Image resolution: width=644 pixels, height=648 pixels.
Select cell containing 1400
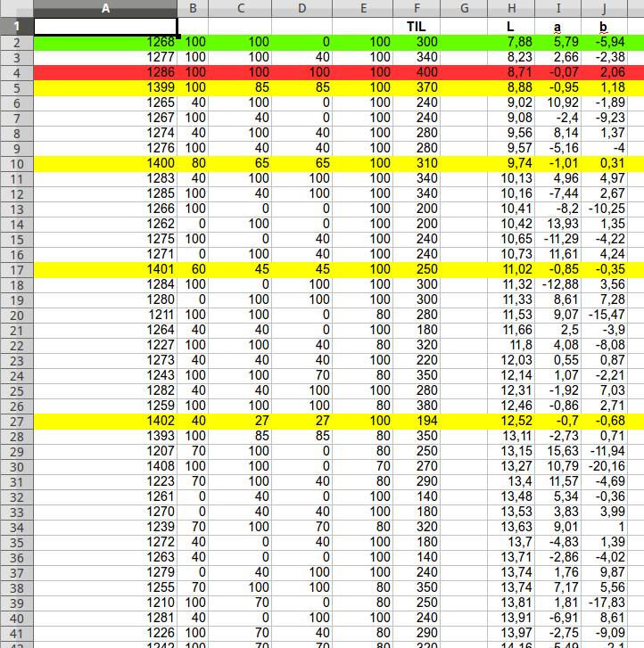[105, 164]
